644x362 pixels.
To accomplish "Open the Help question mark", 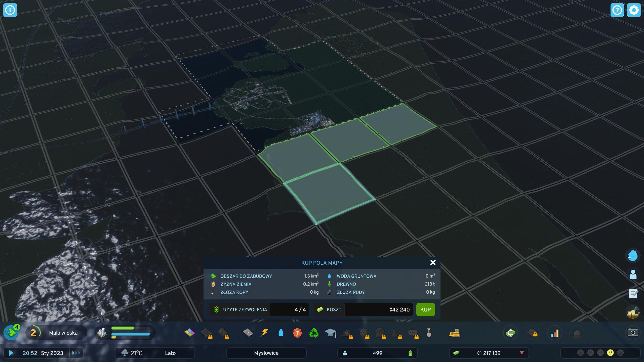I will click(617, 10).
